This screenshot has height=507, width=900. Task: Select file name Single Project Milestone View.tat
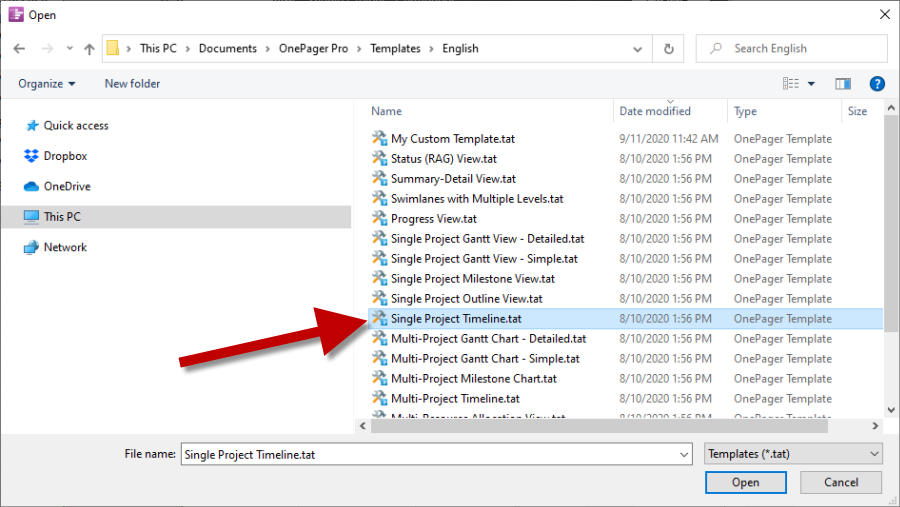tap(473, 279)
